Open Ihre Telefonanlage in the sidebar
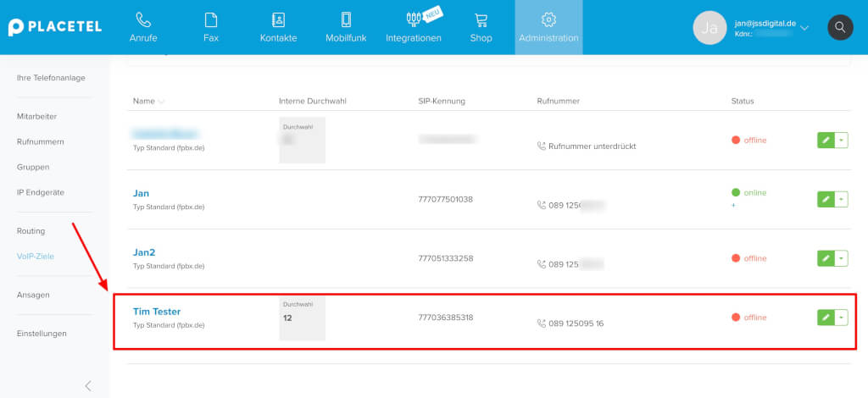The width and height of the screenshot is (868, 398). (x=51, y=78)
